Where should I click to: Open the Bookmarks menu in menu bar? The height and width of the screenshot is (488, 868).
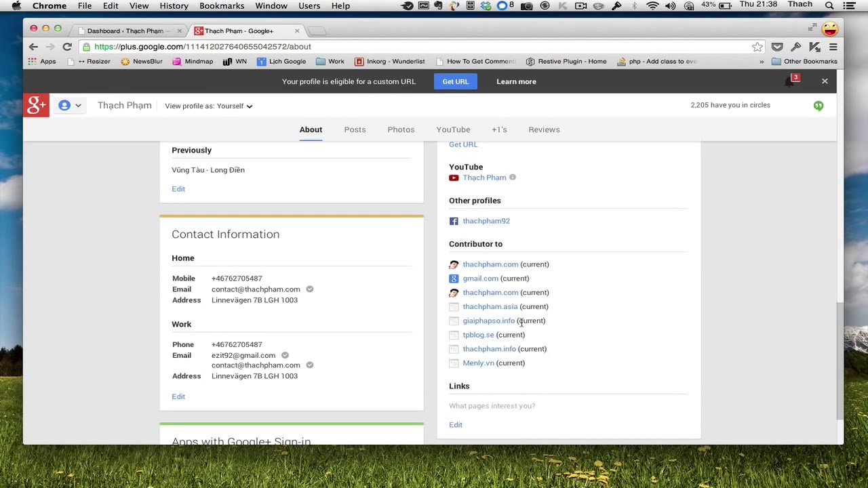(x=222, y=5)
